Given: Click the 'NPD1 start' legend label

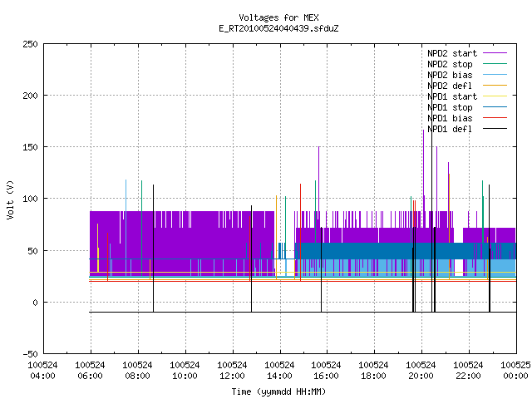Looking at the screenshot, I should point(452,96).
